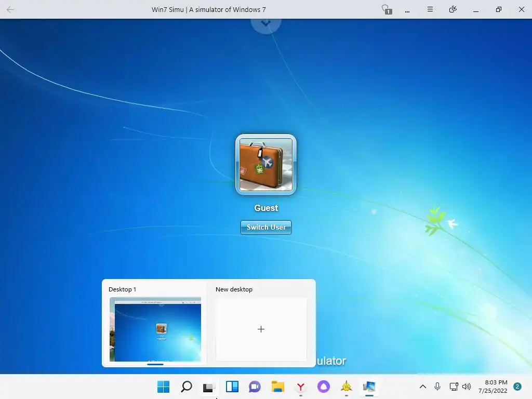
Task: Open the clock showing 8:03 PM
Action: point(493,387)
